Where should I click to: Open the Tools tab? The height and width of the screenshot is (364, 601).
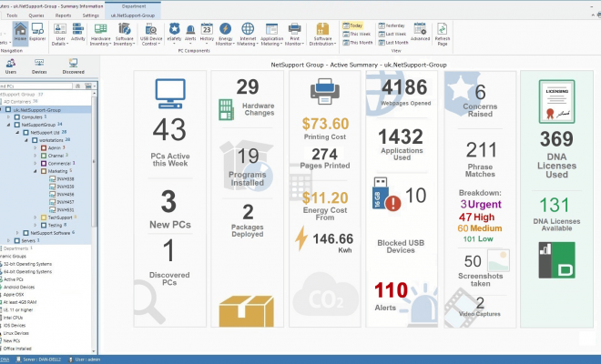12,15
